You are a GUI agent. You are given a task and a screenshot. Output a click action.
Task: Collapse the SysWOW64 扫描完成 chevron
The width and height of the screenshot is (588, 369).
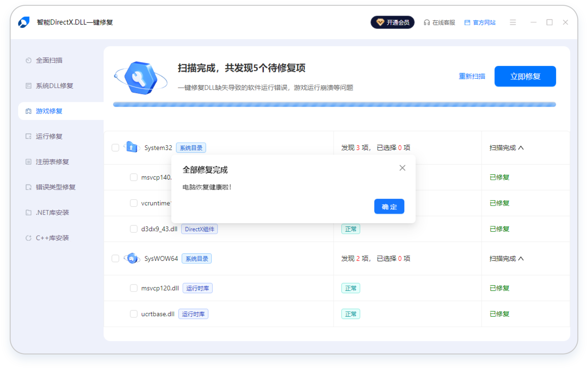(521, 258)
